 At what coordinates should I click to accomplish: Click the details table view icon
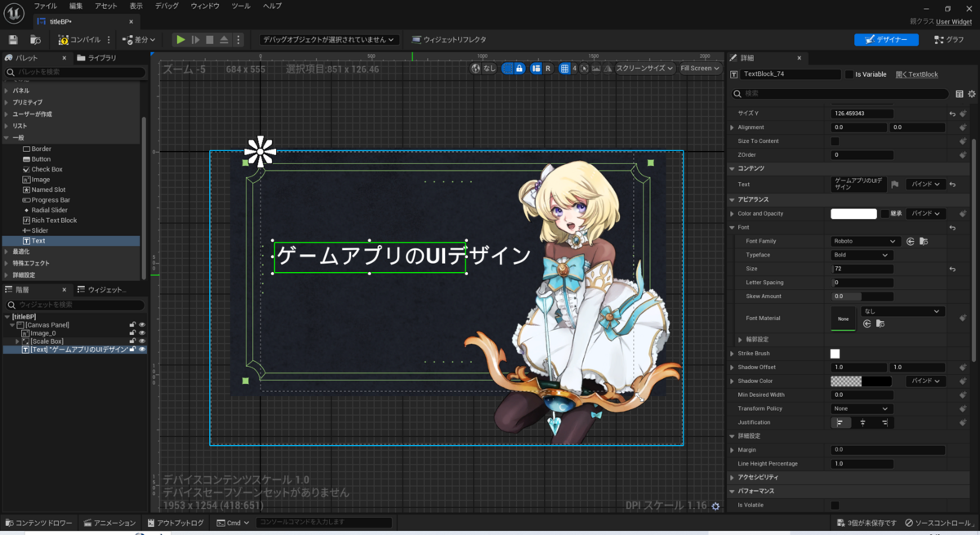pos(960,94)
